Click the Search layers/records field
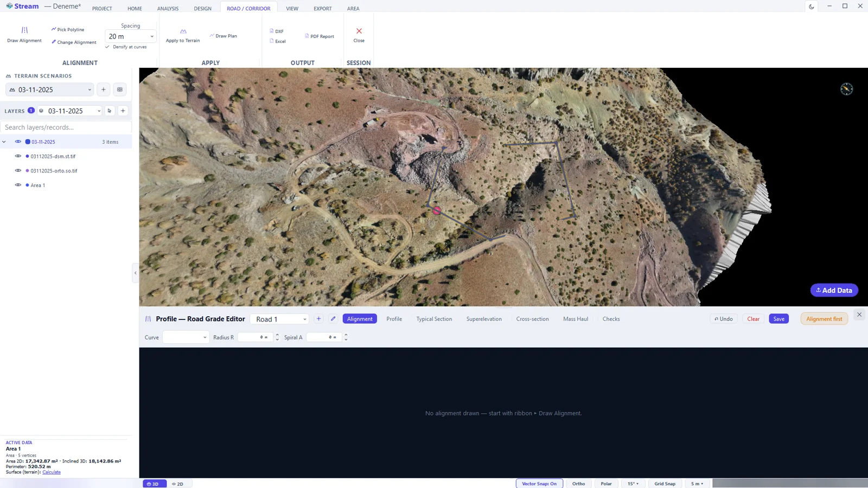The height and width of the screenshot is (488, 868). pyautogui.click(x=66, y=127)
